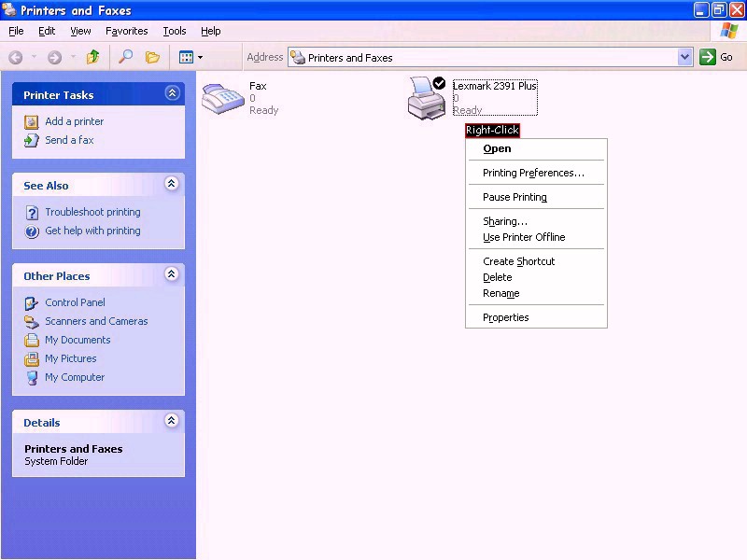Click the My Documents folder icon

click(32, 340)
